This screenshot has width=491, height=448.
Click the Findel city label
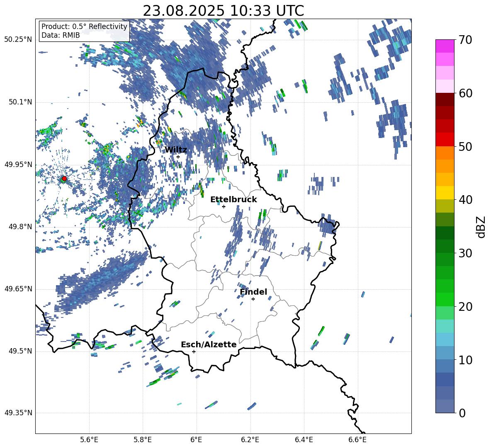pos(253,292)
